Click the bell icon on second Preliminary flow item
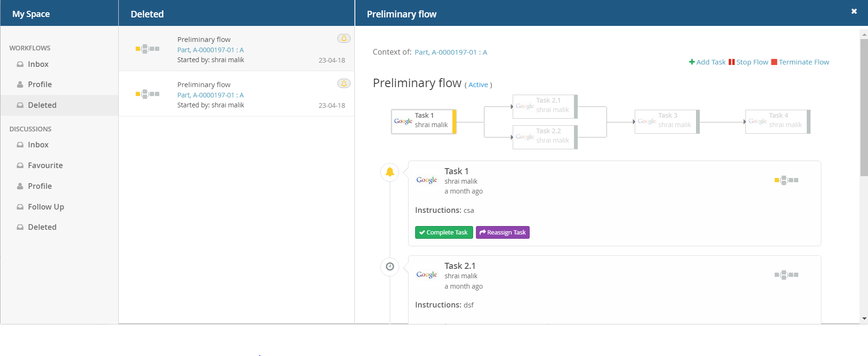 click(344, 84)
